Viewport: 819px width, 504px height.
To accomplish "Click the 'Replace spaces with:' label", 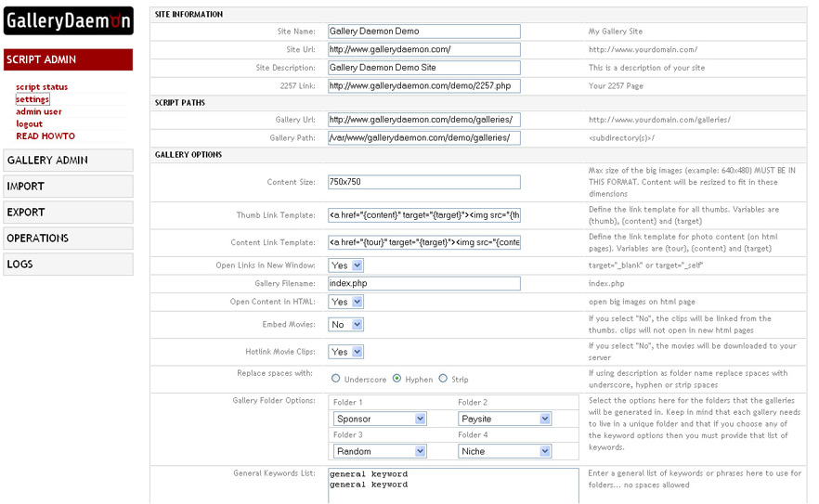I will [275, 373].
